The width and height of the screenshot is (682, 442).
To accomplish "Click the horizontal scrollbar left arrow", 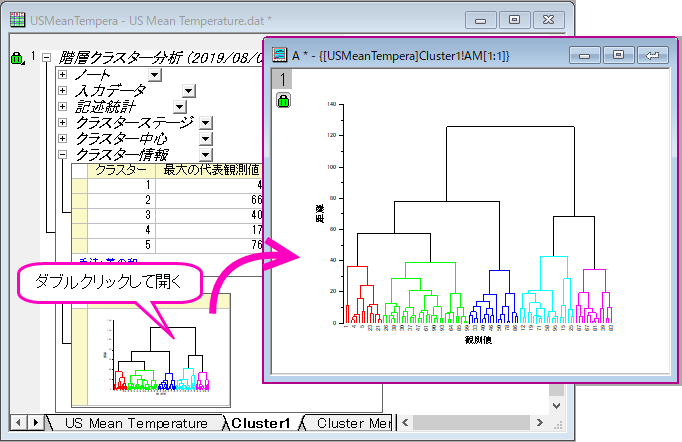I will tap(405, 422).
